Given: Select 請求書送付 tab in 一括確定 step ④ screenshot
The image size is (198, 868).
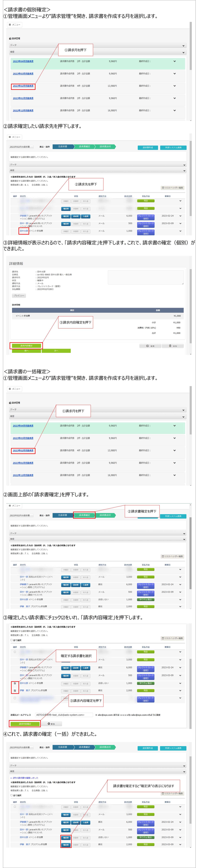Looking at the screenshot, I should click(105, 747).
